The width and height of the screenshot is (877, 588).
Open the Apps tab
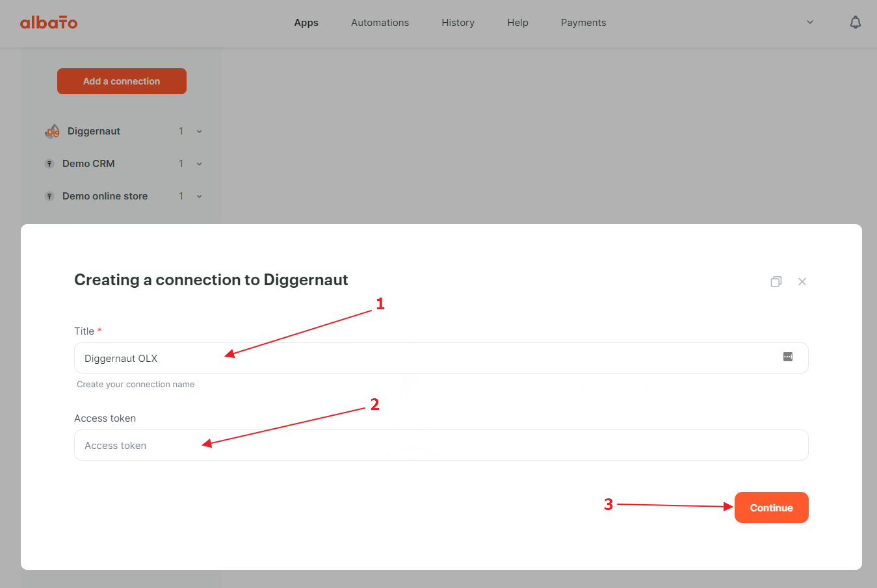coord(306,23)
